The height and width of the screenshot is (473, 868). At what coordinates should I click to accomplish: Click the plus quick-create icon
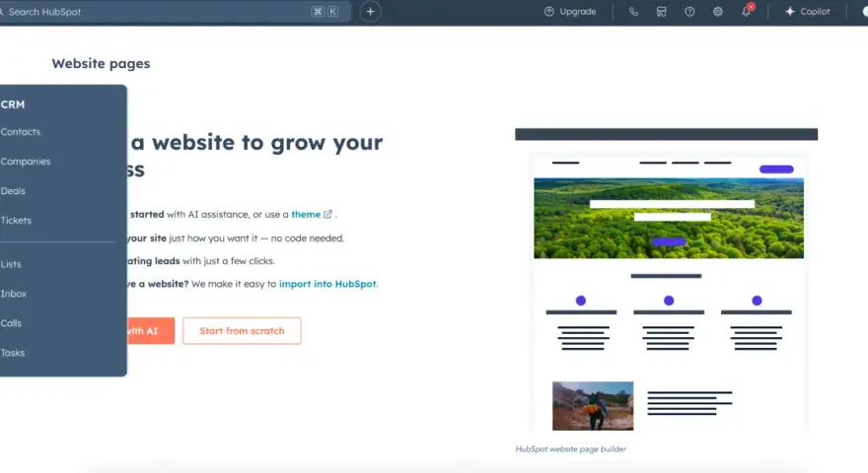370,12
